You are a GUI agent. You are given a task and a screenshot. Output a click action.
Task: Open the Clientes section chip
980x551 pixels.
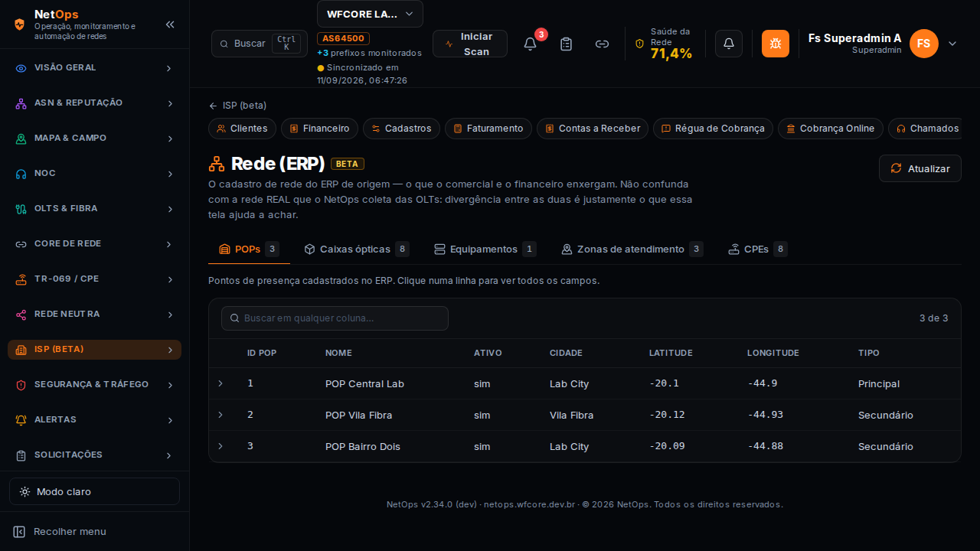(242, 129)
